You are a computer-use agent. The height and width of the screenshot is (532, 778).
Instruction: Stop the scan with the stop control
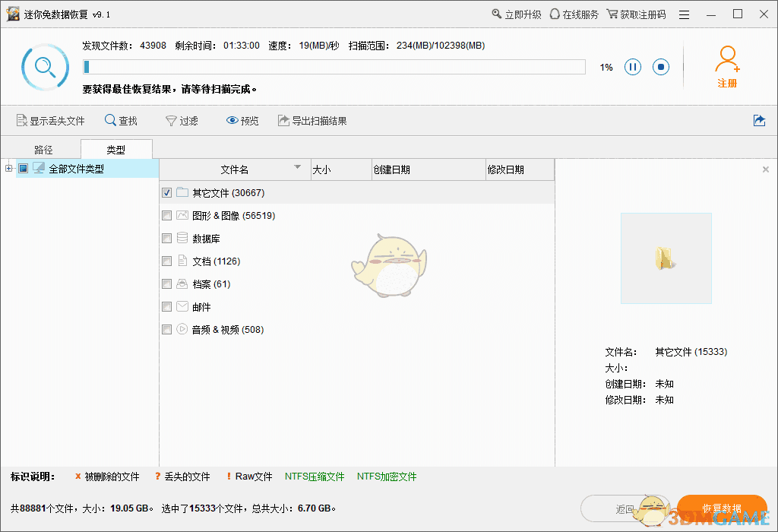tap(660, 67)
